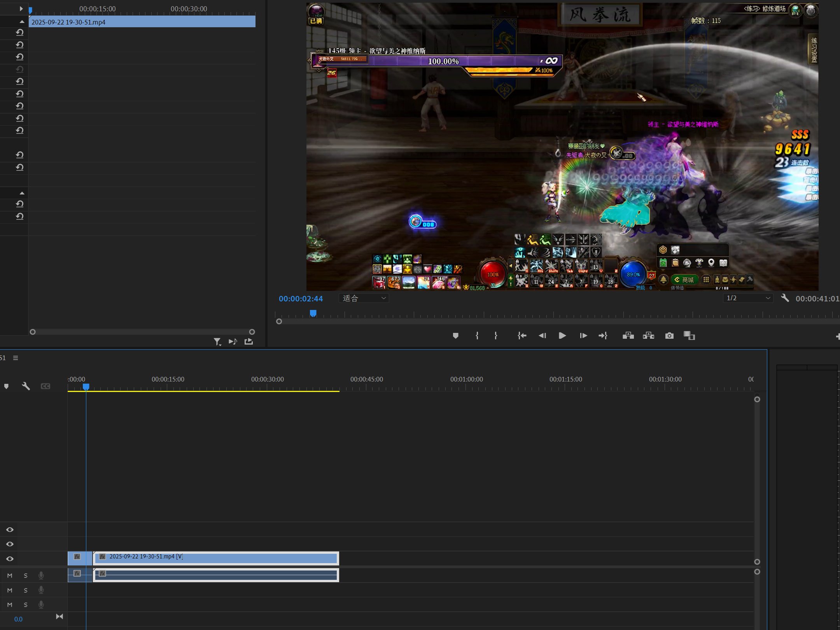The height and width of the screenshot is (630, 840).
Task: Click the Extract button
Action: 648,336
